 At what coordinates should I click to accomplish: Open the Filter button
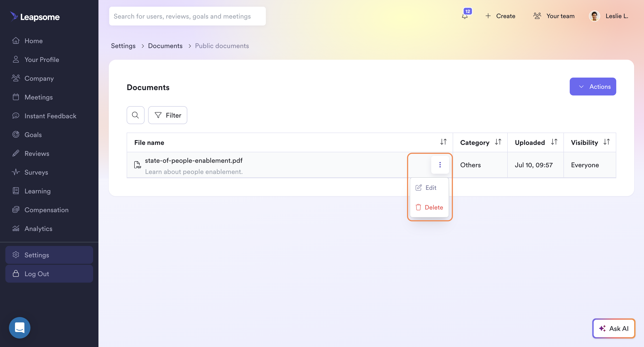coord(168,115)
